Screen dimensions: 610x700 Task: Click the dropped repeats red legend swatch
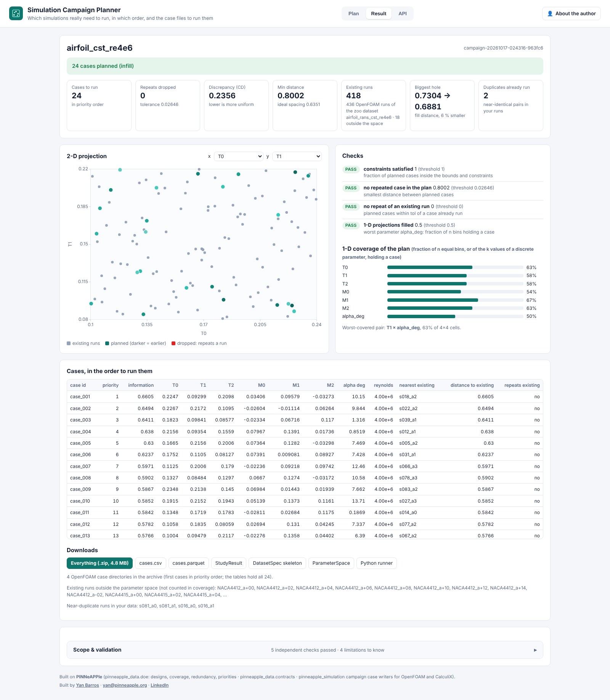tap(173, 343)
